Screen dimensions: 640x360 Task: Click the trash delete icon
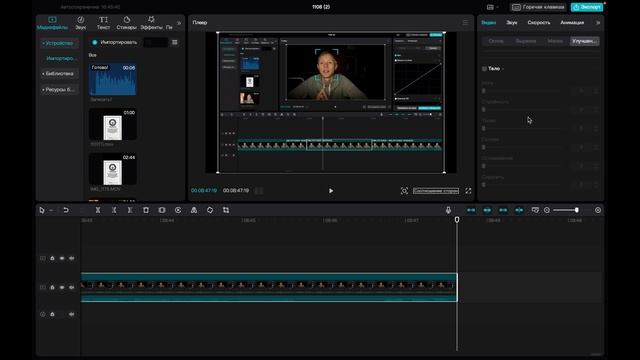(146, 210)
